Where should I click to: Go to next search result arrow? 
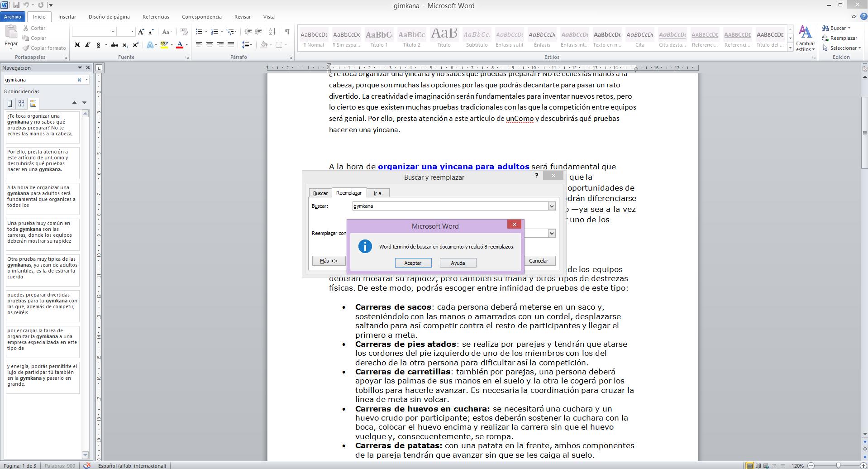point(84,103)
